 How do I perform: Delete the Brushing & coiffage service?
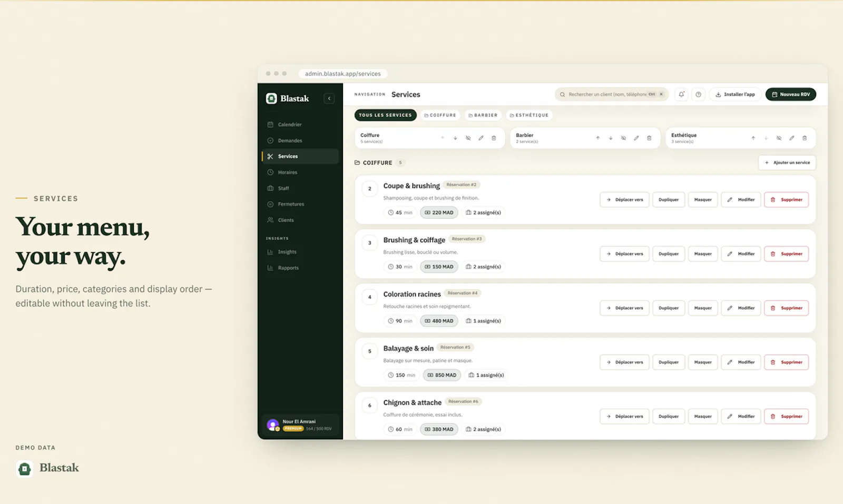786,254
